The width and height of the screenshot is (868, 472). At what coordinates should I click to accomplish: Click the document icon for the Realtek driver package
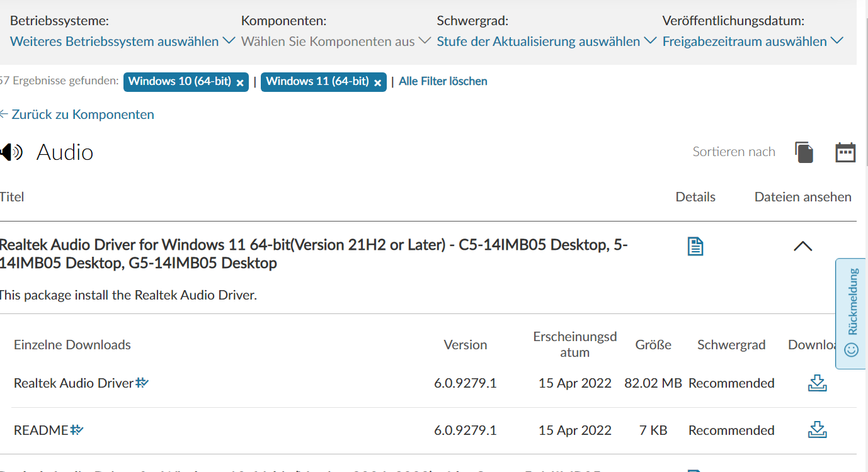click(x=695, y=246)
